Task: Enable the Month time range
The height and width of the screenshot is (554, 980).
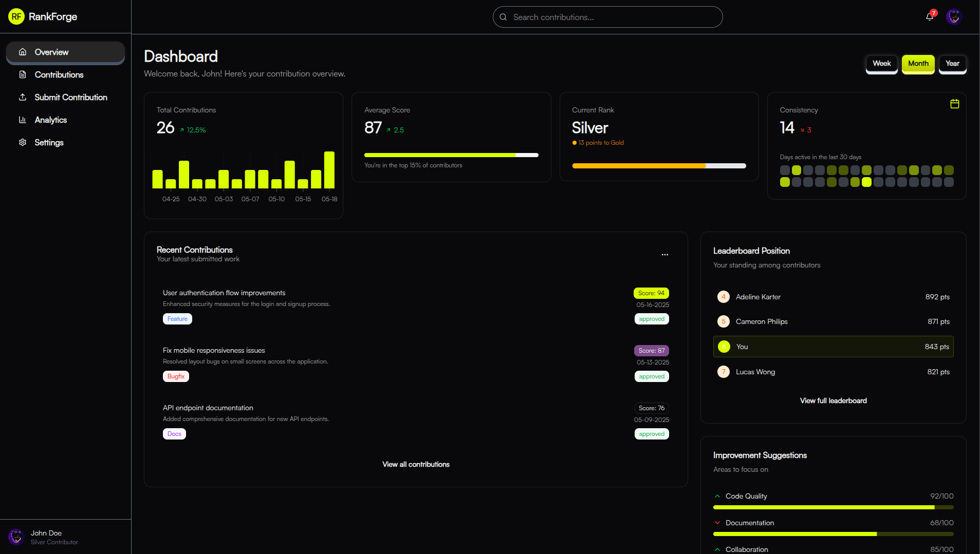Action: [918, 63]
